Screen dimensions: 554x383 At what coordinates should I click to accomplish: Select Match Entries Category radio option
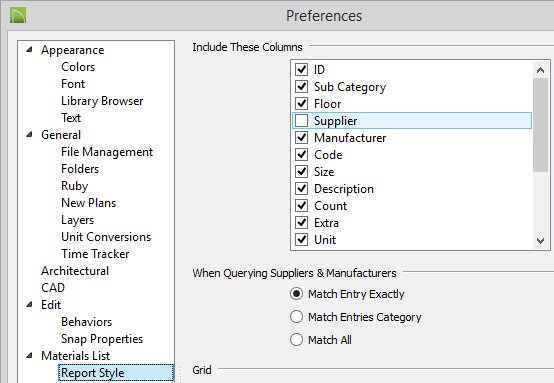point(296,317)
